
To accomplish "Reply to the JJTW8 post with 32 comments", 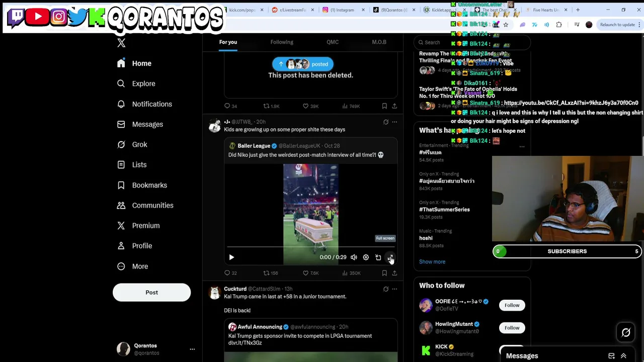I will [x=230, y=273].
